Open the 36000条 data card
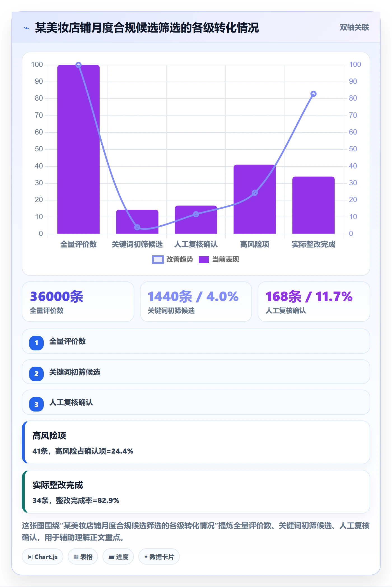This screenshot has width=392, height=587. click(x=78, y=302)
